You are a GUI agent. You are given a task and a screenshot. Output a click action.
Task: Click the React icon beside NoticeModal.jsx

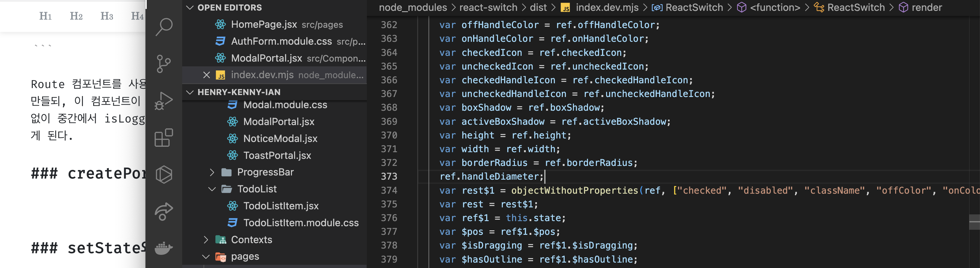(233, 138)
